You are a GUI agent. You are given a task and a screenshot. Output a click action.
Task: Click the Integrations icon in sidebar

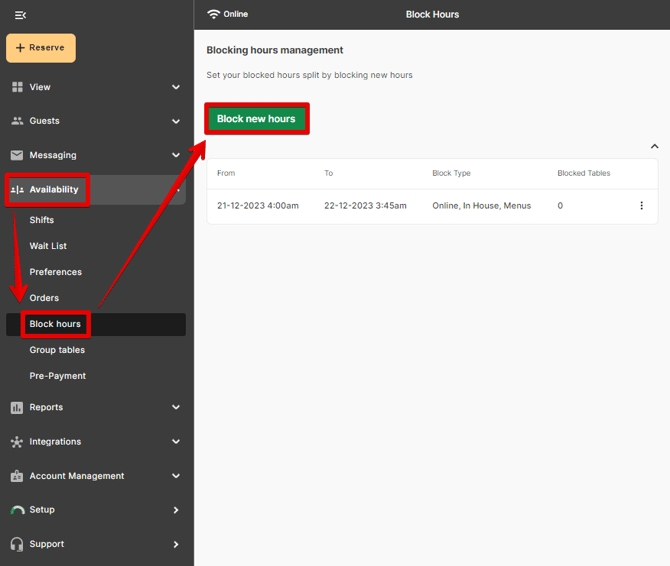17,441
